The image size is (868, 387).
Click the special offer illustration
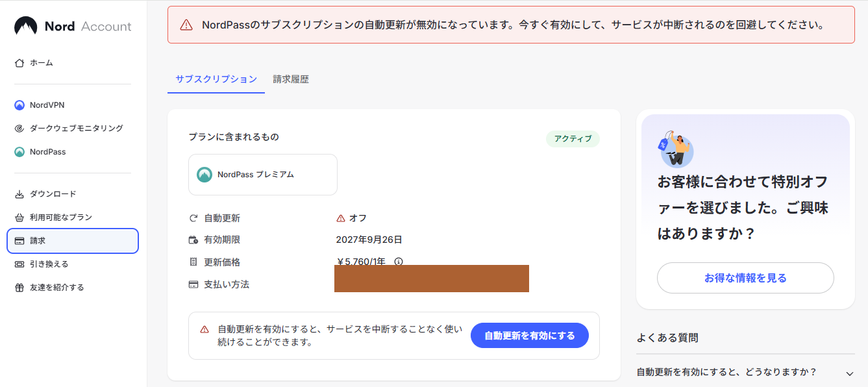pos(676,149)
